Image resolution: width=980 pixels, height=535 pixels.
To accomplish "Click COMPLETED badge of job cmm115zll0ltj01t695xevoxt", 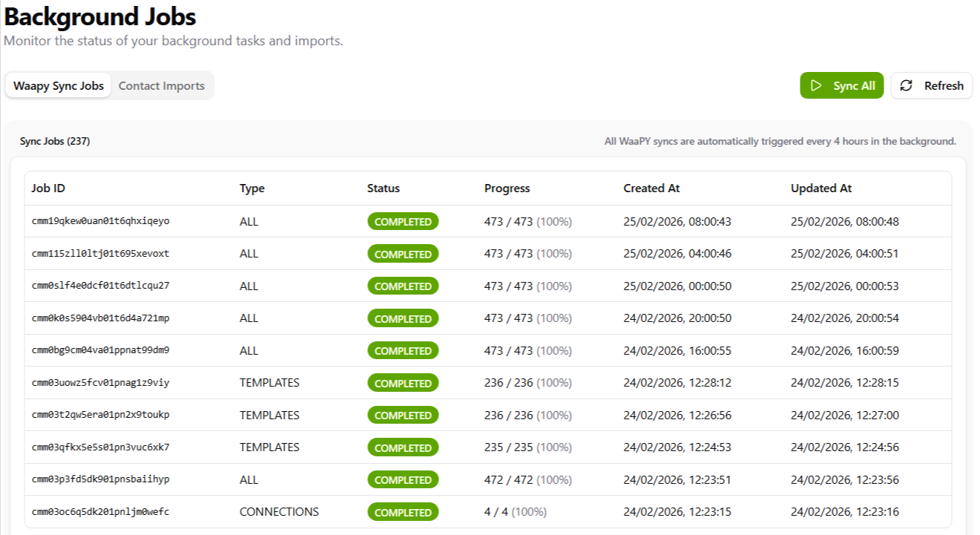I will [x=403, y=254].
